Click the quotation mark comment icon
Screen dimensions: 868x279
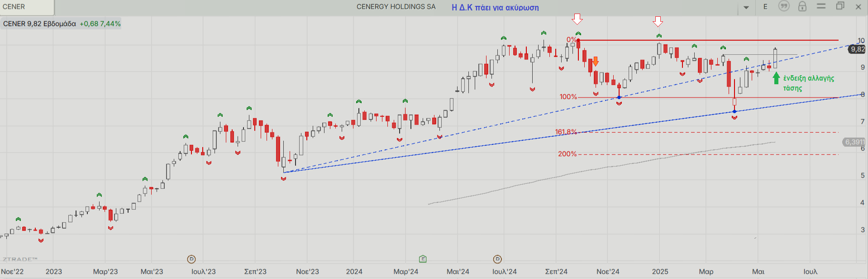pyautogui.click(x=784, y=6)
